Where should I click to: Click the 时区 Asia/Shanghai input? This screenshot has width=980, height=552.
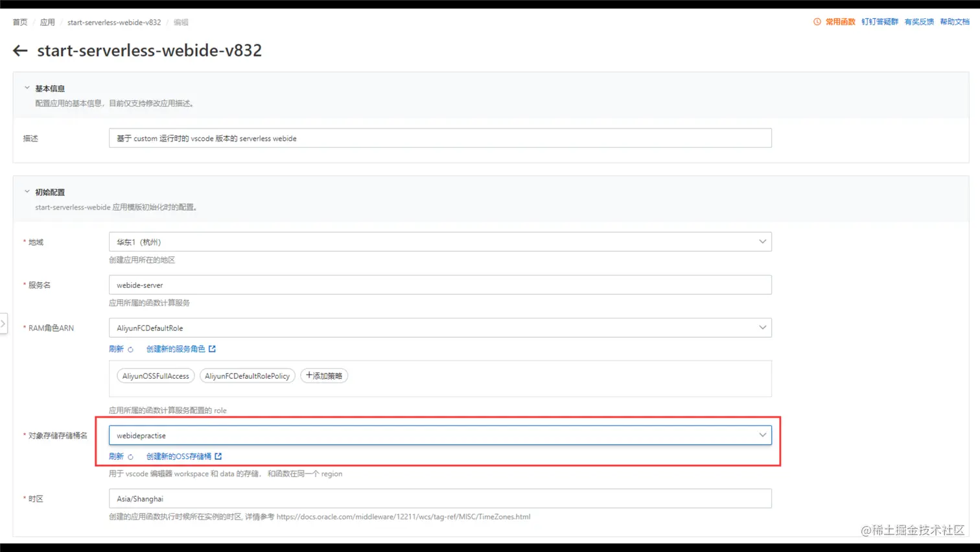tap(440, 499)
